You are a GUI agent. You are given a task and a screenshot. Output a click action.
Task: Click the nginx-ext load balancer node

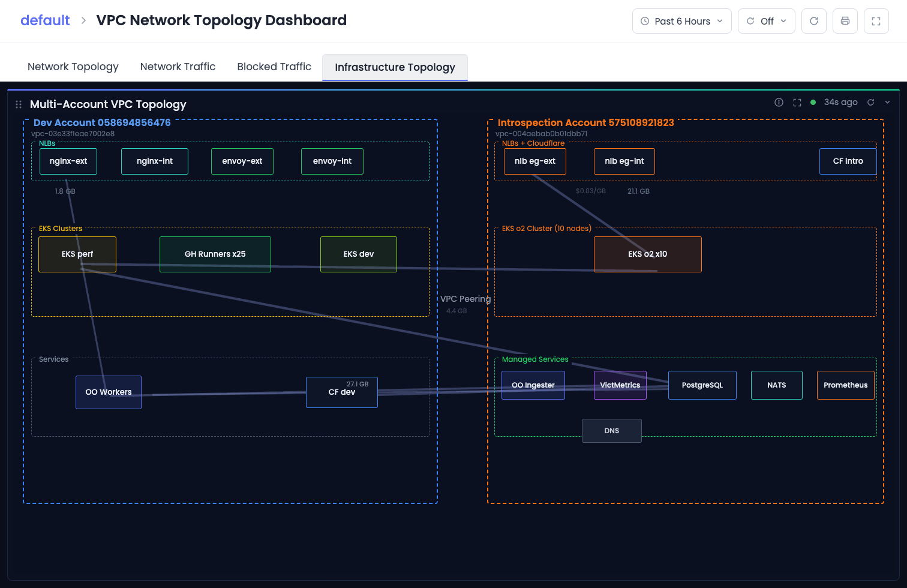(68, 161)
